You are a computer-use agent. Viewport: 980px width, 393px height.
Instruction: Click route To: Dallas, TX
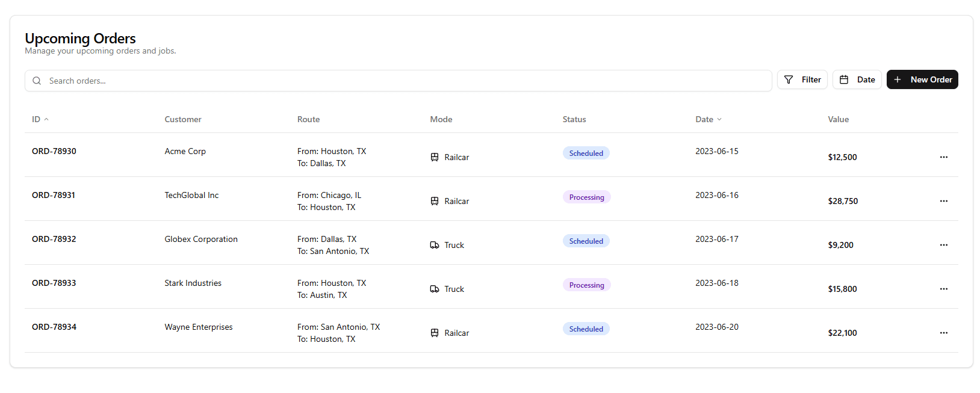coord(321,163)
